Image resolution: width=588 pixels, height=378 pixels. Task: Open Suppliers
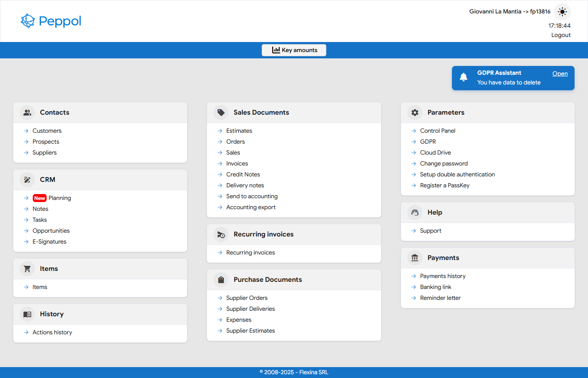45,152
